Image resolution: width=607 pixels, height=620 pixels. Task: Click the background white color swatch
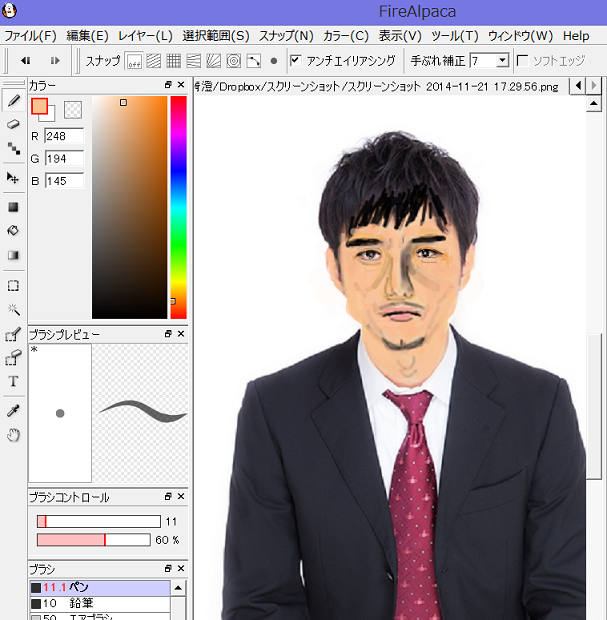coord(51,117)
